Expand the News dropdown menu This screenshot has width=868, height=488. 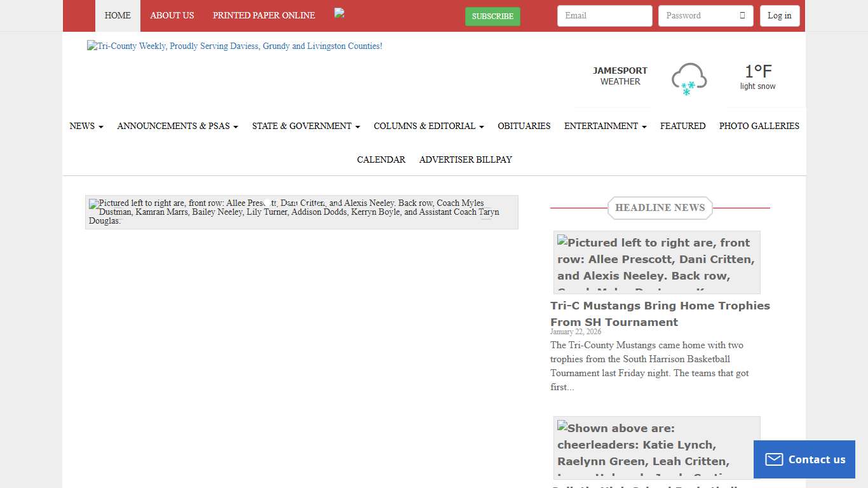[x=86, y=126]
